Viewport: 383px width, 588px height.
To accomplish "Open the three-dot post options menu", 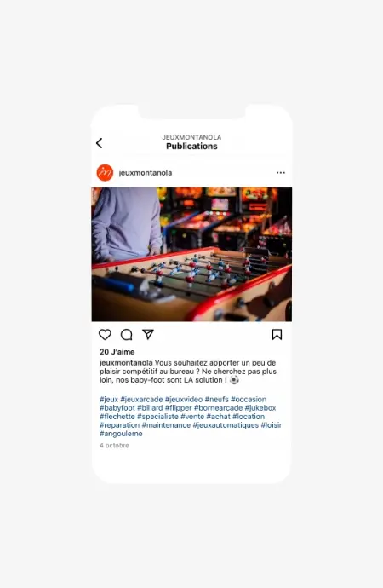I will pos(280,173).
